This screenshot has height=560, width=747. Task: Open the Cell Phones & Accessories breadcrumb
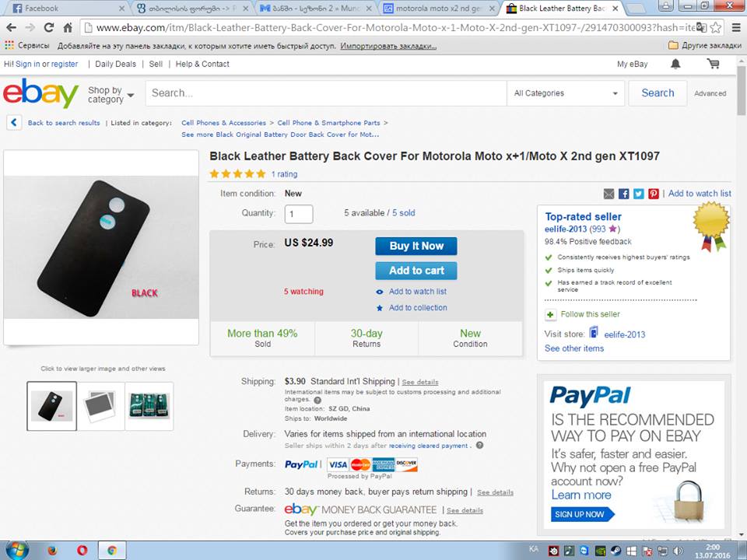pyautogui.click(x=223, y=123)
